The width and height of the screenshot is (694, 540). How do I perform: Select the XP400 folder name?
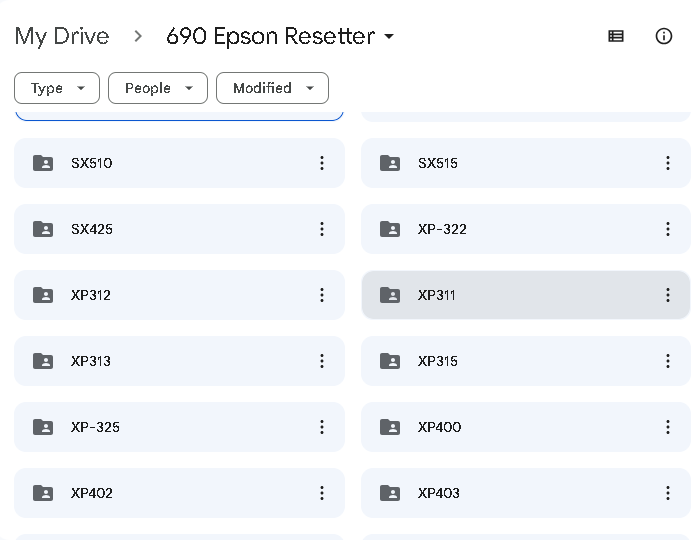440,427
